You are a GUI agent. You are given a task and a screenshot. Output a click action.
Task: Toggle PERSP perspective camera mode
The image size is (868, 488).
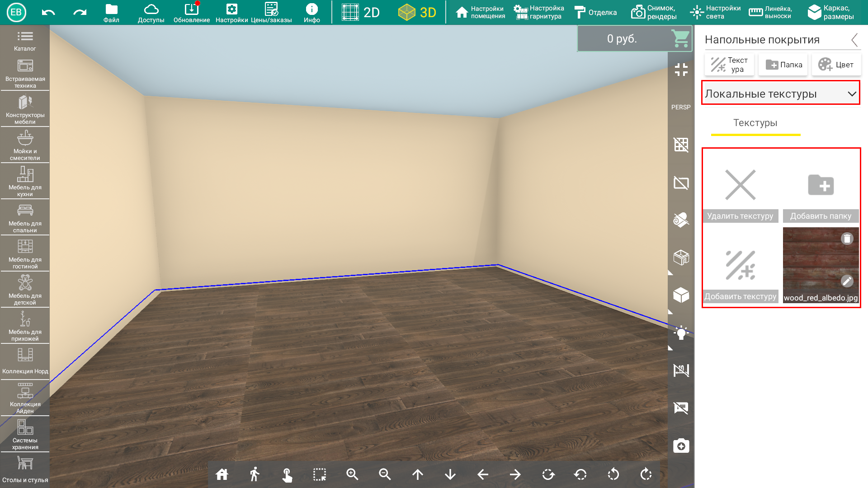click(681, 107)
